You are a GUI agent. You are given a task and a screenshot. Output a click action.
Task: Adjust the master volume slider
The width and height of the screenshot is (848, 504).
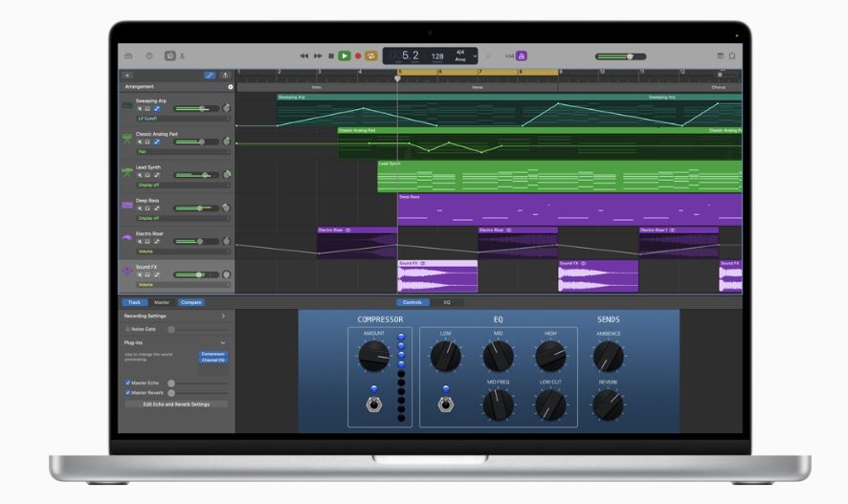pos(621,56)
